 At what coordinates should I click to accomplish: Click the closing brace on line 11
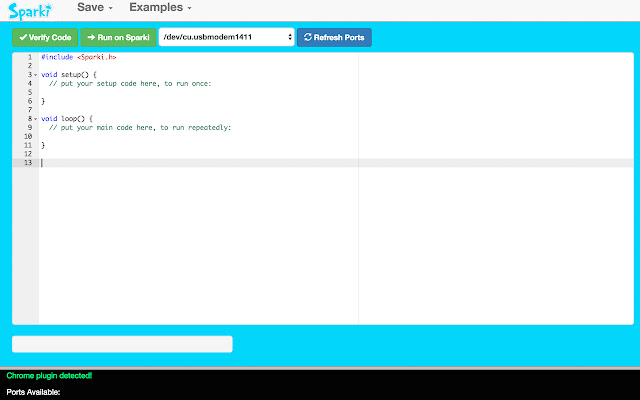coord(43,145)
